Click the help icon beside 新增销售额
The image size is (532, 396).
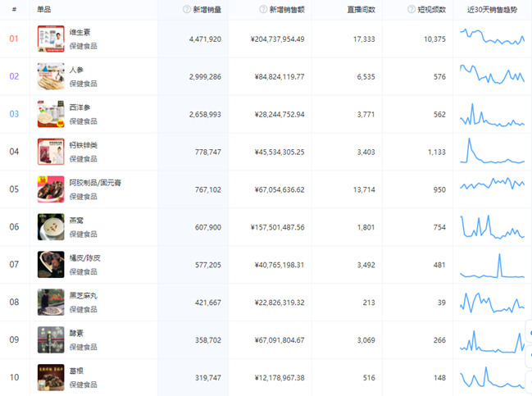pyautogui.click(x=263, y=10)
